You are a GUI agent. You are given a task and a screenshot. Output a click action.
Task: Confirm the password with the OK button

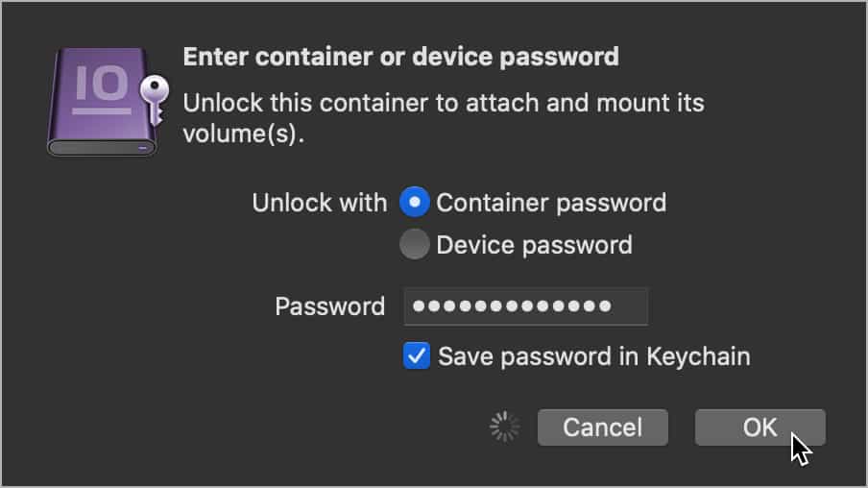759,427
